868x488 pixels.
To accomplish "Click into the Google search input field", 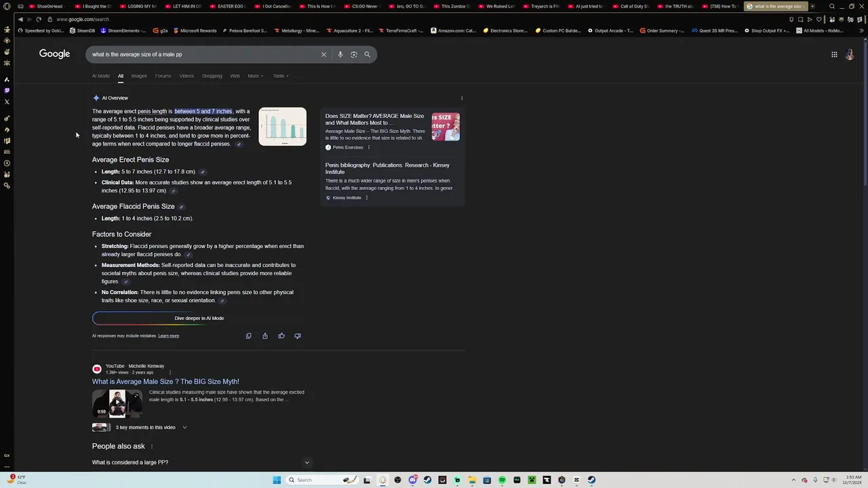I will [x=203, y=54].
